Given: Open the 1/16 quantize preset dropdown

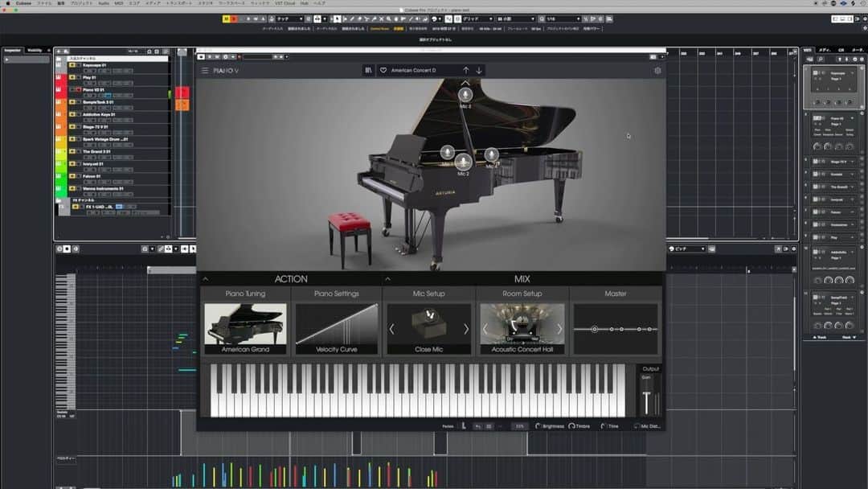Looking at the screenshot, I should [563, 18].
